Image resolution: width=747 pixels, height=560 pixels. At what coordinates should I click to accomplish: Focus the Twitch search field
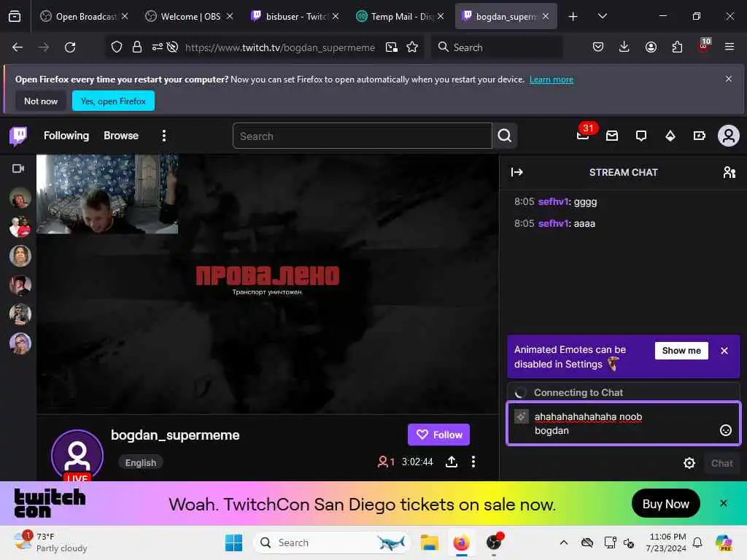click(x=362, y=136)
